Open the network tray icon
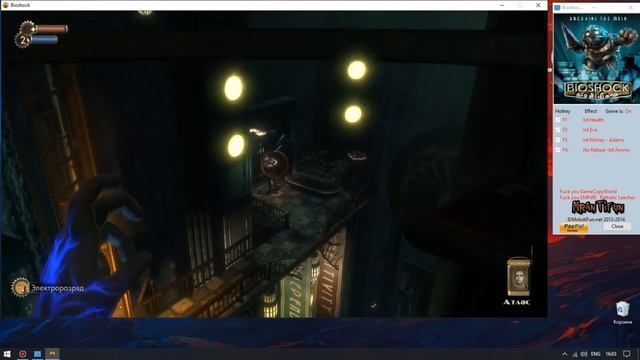 575,354
